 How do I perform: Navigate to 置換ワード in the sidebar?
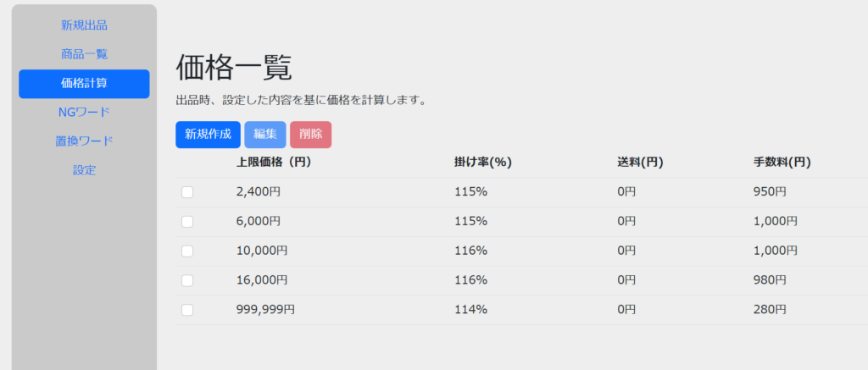[84, 141]
